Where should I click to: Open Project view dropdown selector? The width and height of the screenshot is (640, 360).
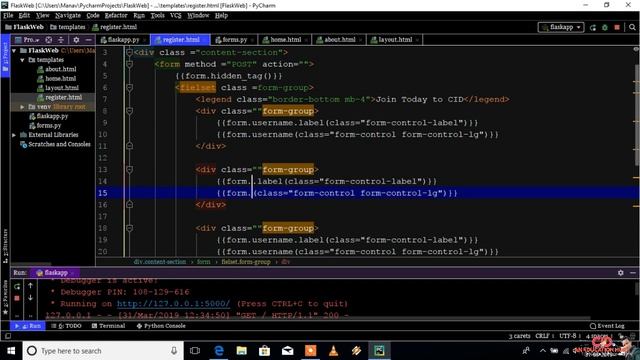tap(27, 40)
